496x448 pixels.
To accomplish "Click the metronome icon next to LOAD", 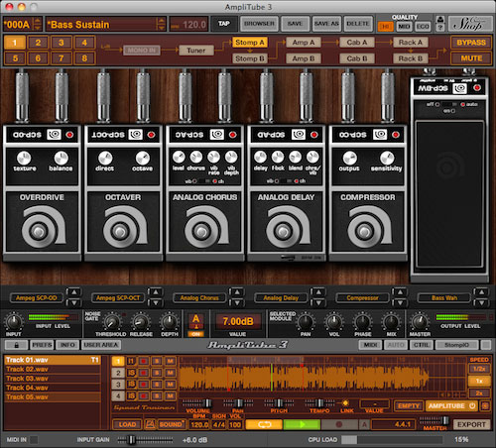I will 150,424.
